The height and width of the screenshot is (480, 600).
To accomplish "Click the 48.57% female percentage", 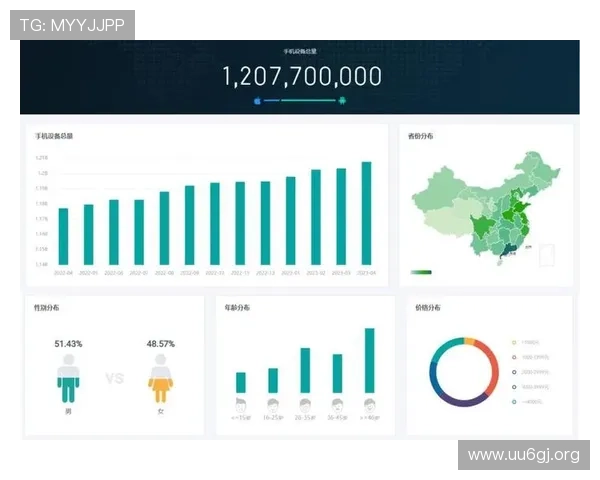I will click(161, 344).
